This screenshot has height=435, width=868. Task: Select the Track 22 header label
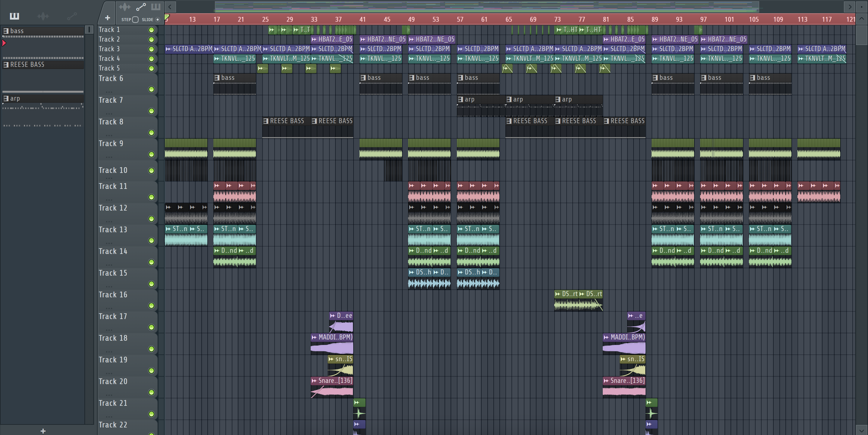[113, 424]
